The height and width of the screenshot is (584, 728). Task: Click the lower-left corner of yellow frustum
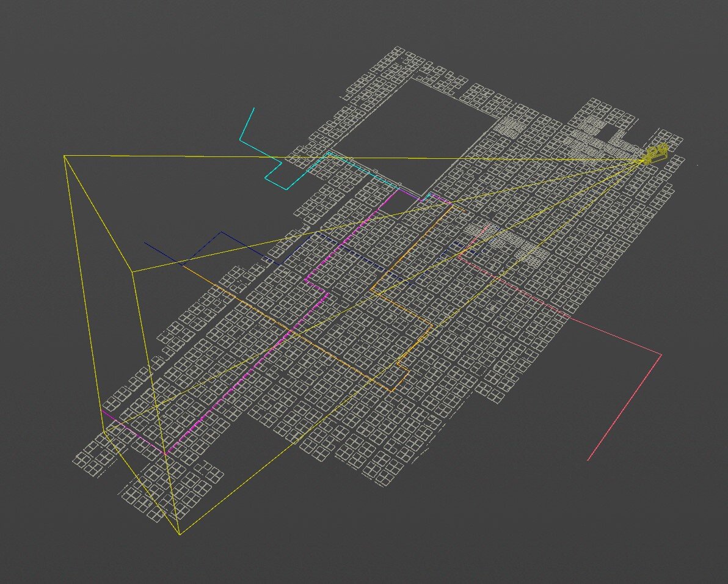[103, 431]
